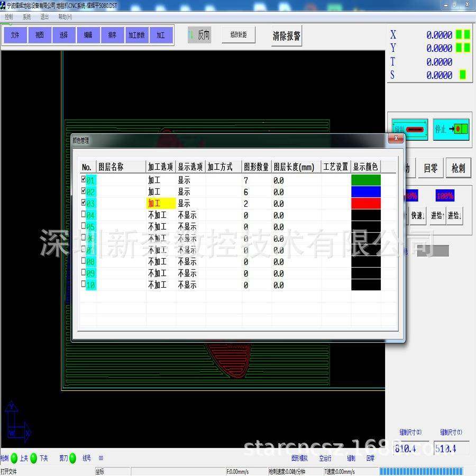Viewport: 476px width, 476px height.
Task: Click the 空运行 dry run link
Action: point(325,458)
